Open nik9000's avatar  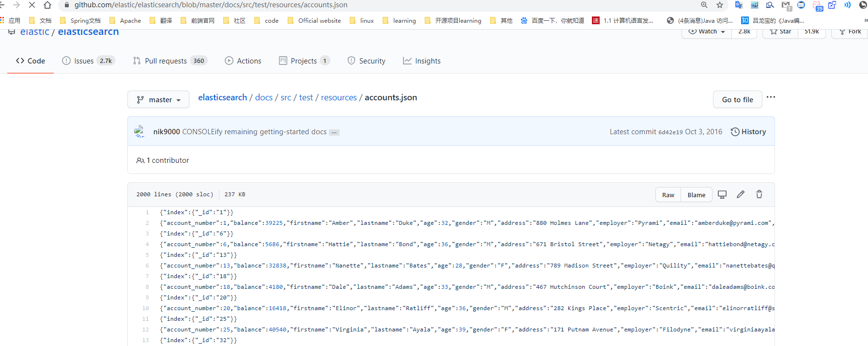pos(140,131)
